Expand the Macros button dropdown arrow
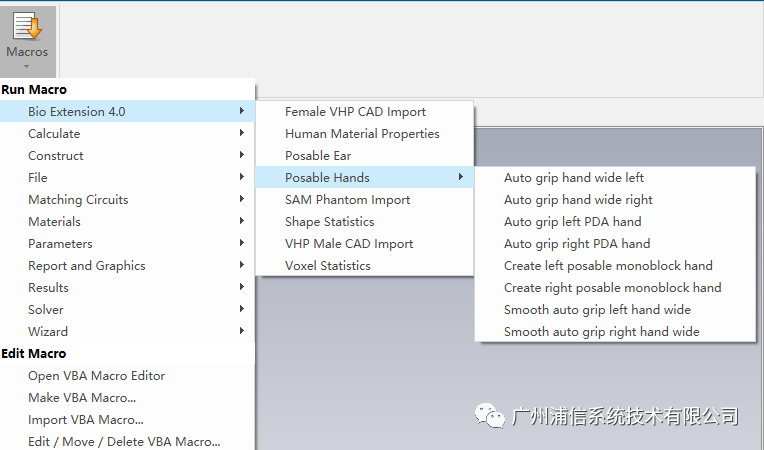Viewport: 764px width, 450px height. (x=27, y=66)
